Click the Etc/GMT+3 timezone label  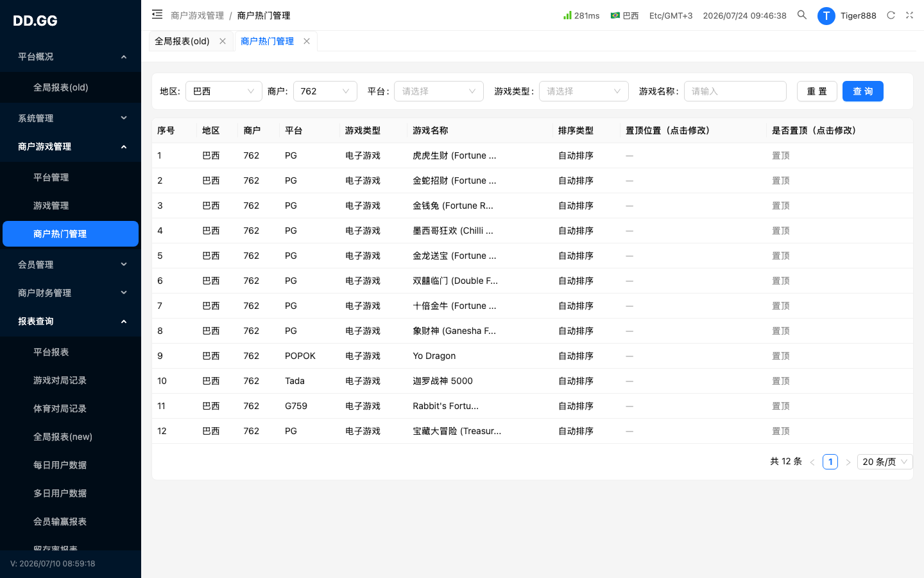pyautogui.click(x=671, y=15)
